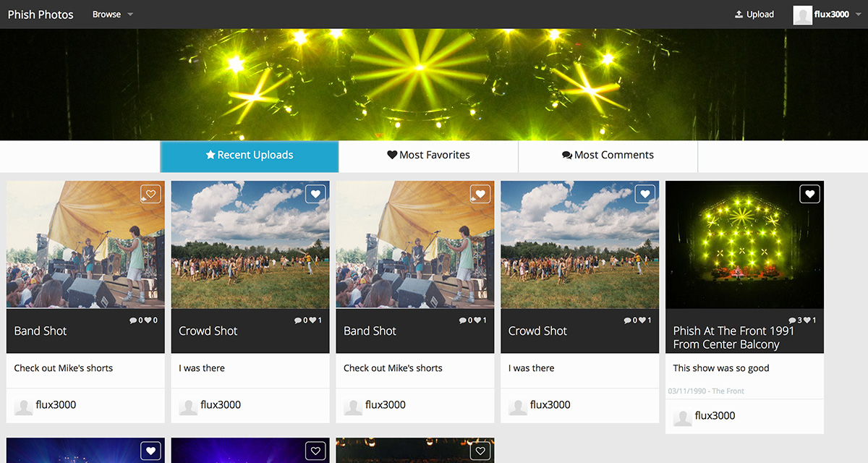Open the band photo thumbnail with 0 favorites

click(x=85, y=245)
